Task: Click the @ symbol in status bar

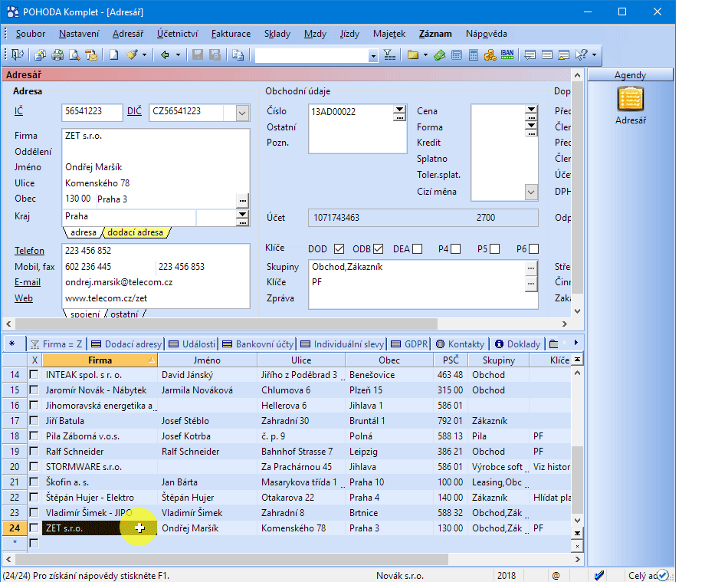Action: 556,576
